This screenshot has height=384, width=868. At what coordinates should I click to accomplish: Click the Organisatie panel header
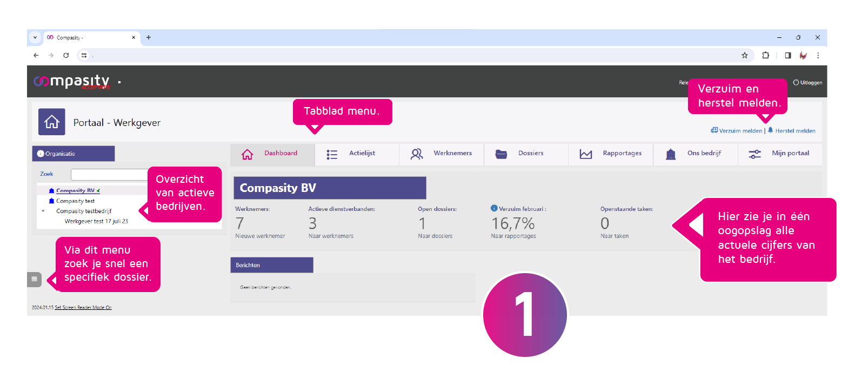point(74,154)
